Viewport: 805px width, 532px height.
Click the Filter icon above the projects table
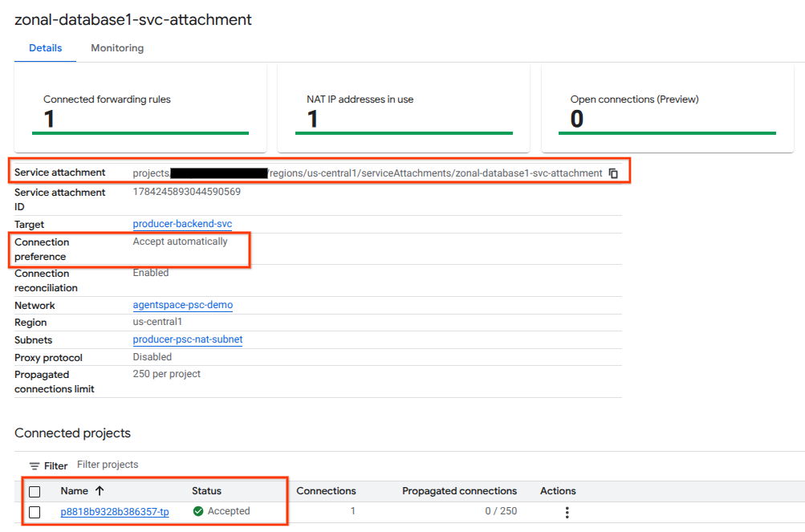35,466
